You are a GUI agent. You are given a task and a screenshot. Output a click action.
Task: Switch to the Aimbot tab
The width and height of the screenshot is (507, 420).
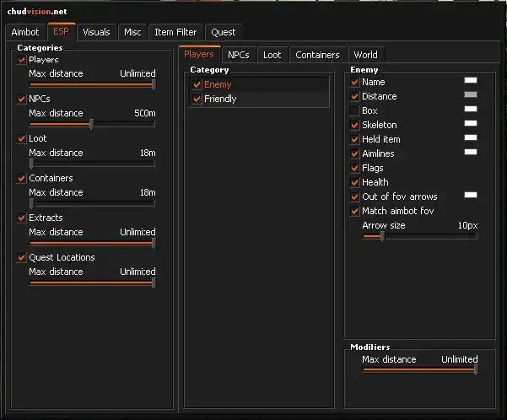pyautogui.click(x=25, y=32)
